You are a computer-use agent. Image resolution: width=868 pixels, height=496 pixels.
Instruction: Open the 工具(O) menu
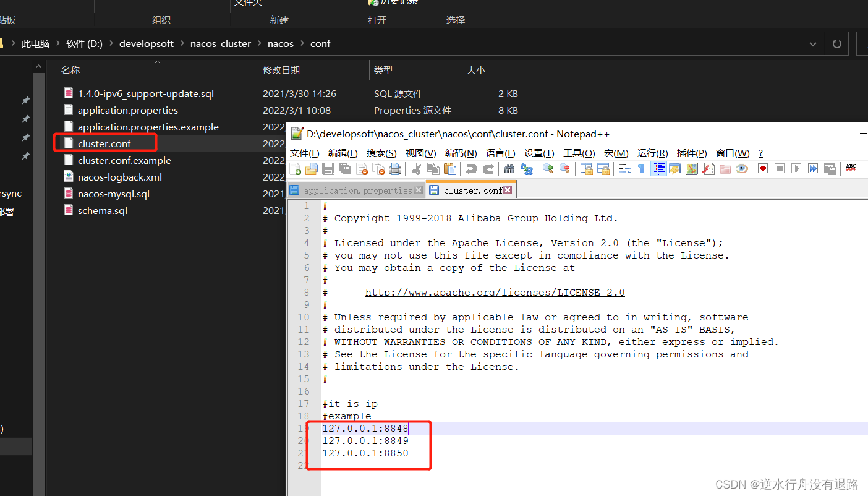click(x=579, y=153)
